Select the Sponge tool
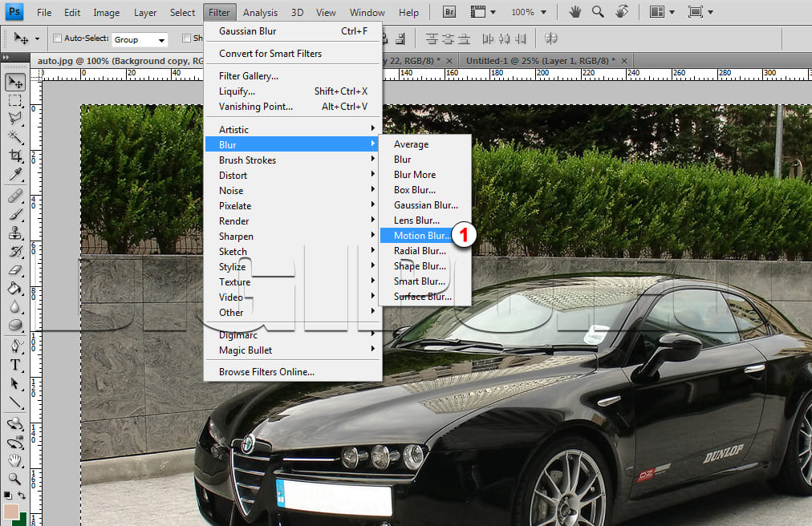The width and height of the screenshot is (812, 526). (15, 325)
